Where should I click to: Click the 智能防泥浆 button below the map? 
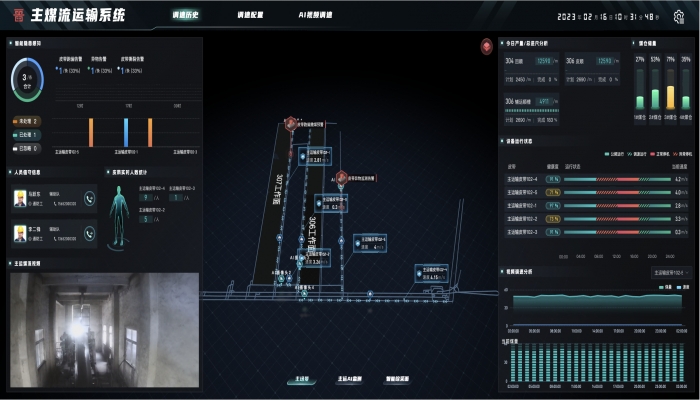[397, 380]
